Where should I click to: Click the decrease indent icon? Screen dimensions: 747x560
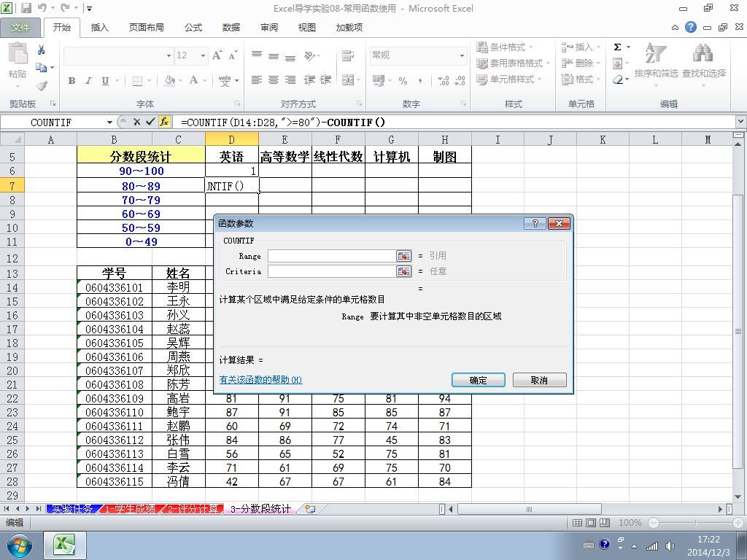point(309,80)
